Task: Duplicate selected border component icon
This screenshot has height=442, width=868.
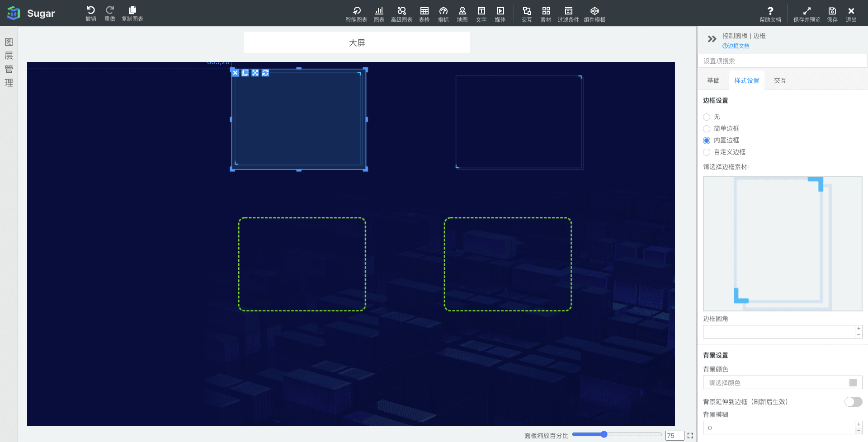Action: click(245, 73)
